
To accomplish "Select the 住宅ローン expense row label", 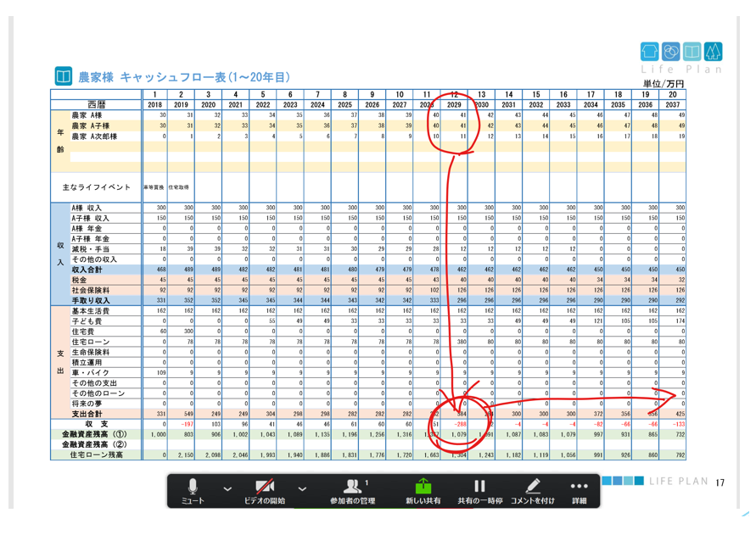I will [x=90, y=342].
